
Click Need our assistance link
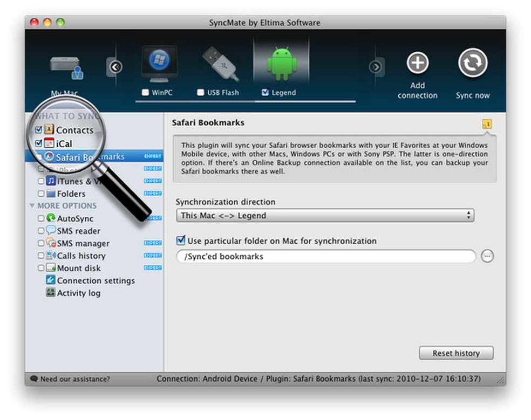(75, 378)
